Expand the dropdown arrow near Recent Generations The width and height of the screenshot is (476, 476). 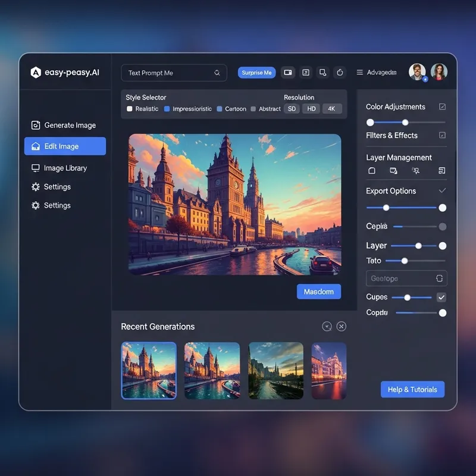(x=325, y=326)
